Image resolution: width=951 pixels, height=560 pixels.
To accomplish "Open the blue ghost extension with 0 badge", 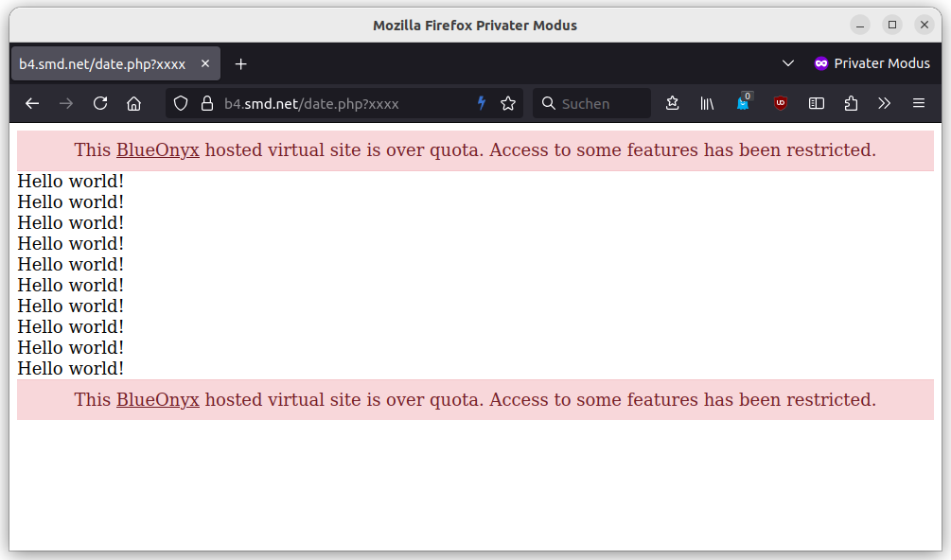I will point(744,102).
